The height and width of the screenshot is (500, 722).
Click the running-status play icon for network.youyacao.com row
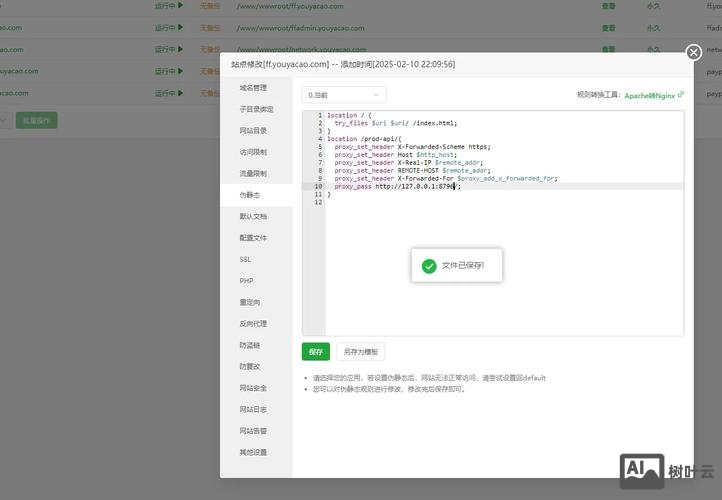coord(180,49)
